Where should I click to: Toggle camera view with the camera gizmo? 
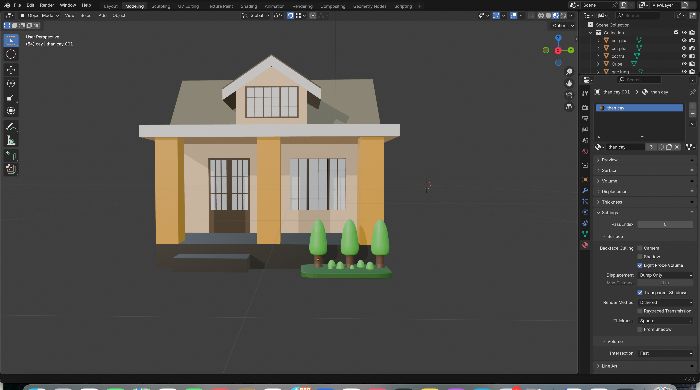pyautogui.click(x=569, y=95)
